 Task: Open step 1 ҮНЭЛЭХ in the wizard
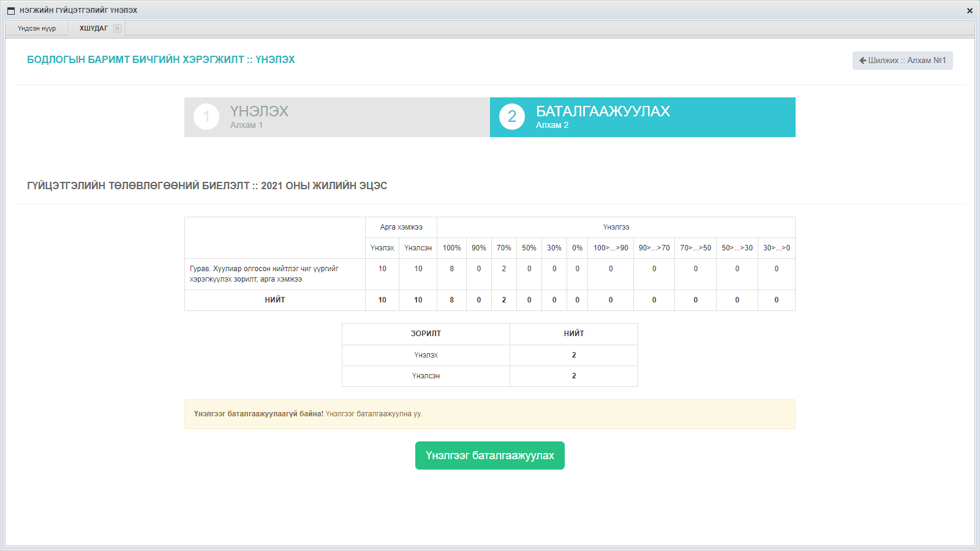[x=337, y=117]
